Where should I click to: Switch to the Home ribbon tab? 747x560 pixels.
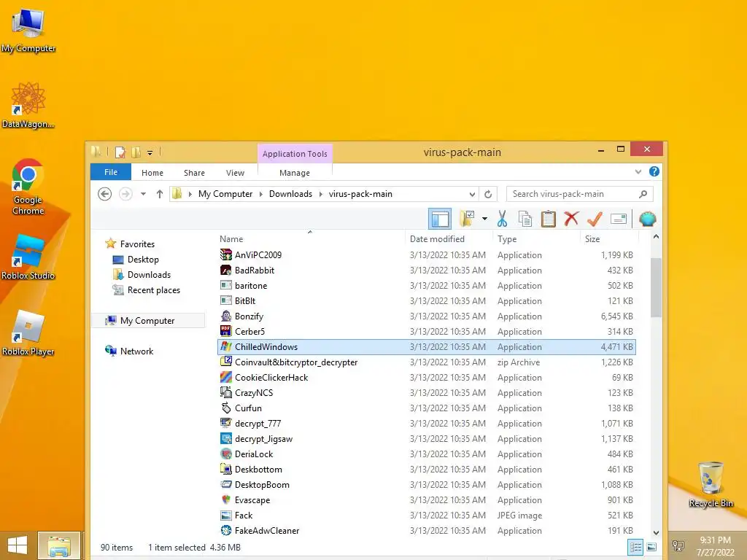tap(152, 173)
